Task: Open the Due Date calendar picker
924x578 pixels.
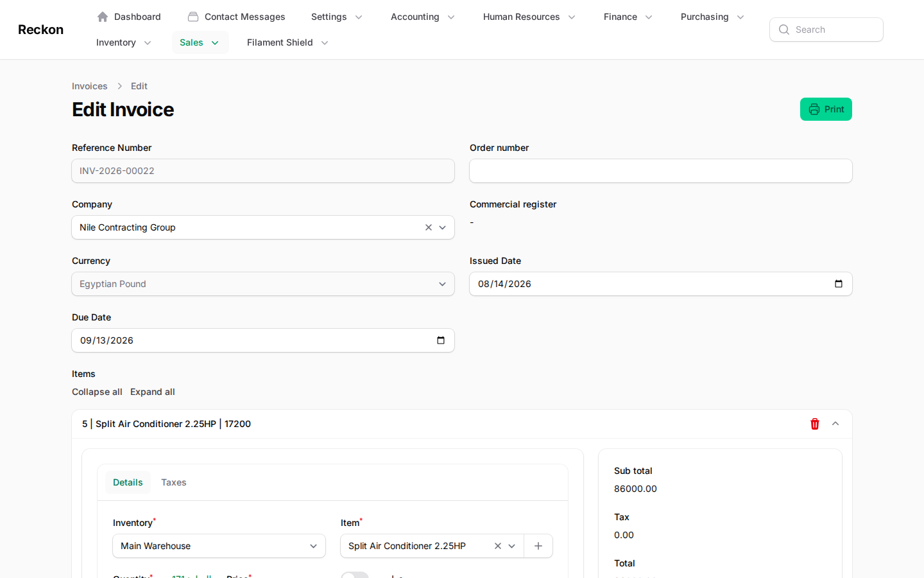Action: (441, 340)
